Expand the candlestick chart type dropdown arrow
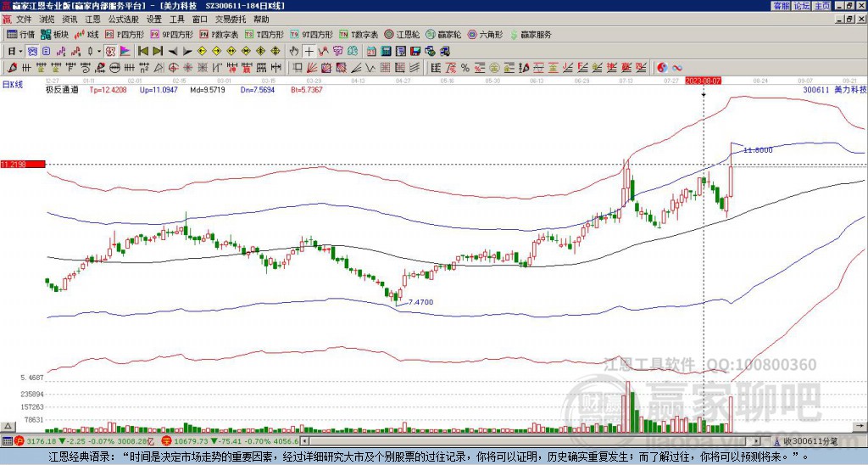Viewport: 868px width, 465px height. point(99,52)
